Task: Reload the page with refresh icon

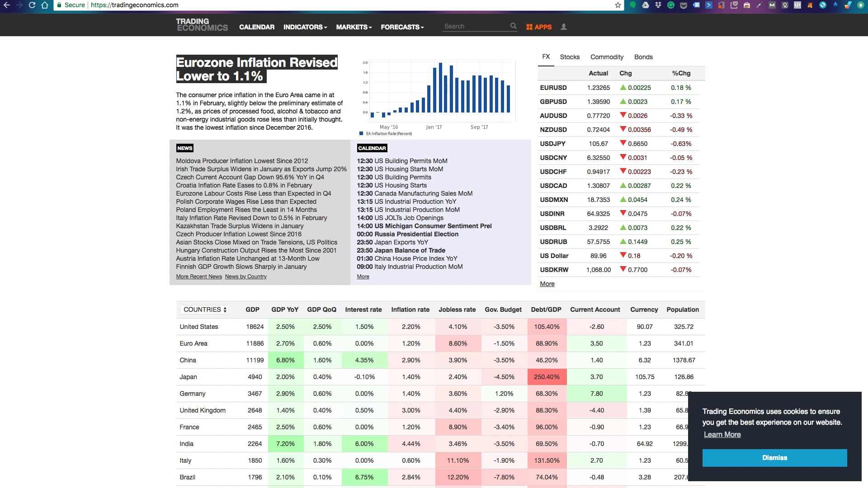Action: click(32, 5)
